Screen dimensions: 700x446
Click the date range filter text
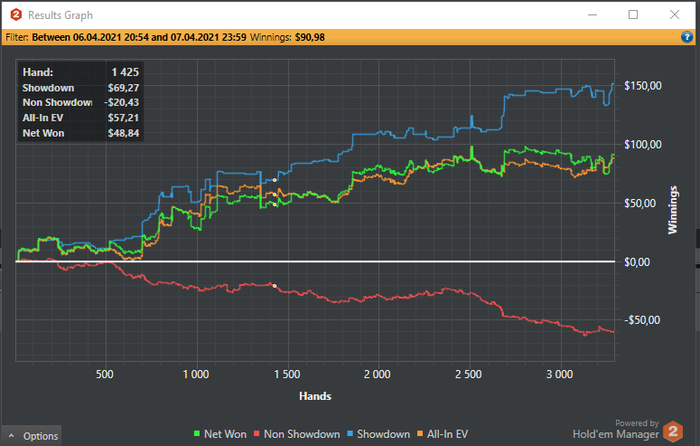[x=139, y=37]
